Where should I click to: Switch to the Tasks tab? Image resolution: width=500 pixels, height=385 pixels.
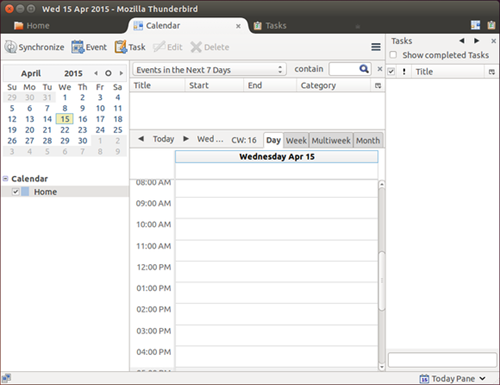coord(270,26)
